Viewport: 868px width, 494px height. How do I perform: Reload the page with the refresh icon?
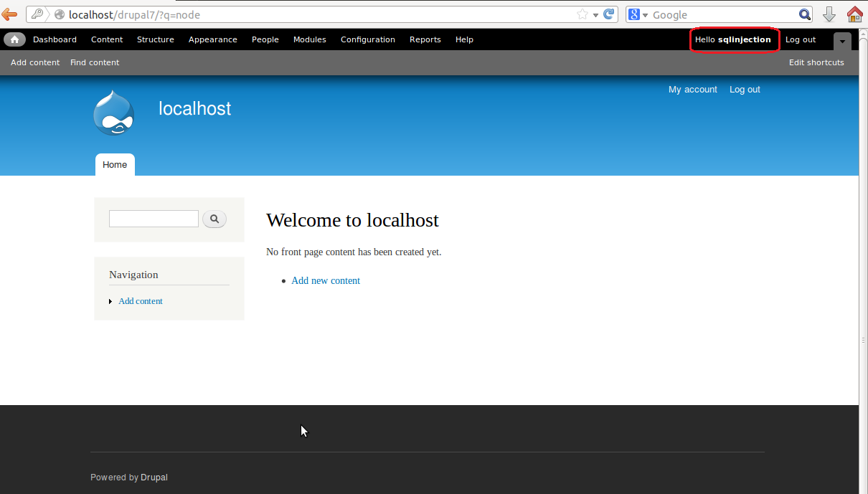point(608,14)
